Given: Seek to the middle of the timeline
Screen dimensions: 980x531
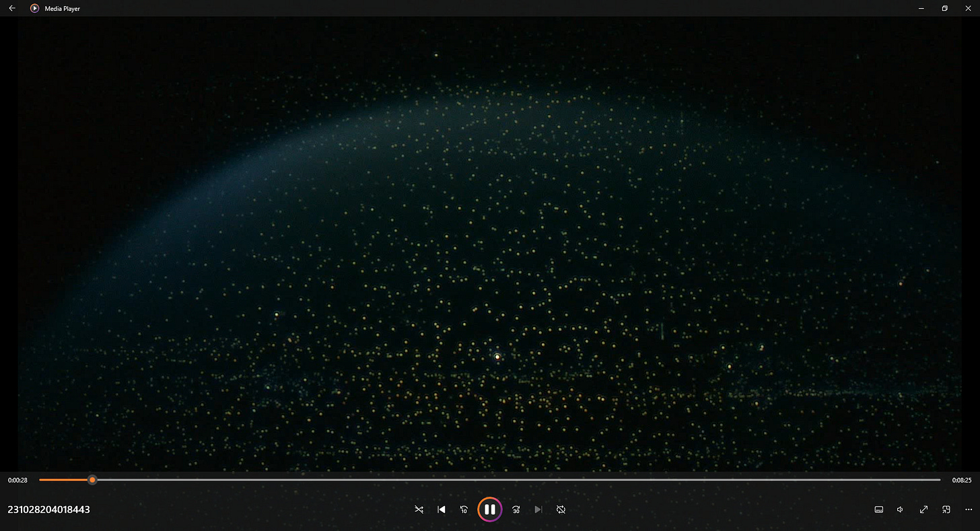Looking at the screenshot, I should pos(490,480).
